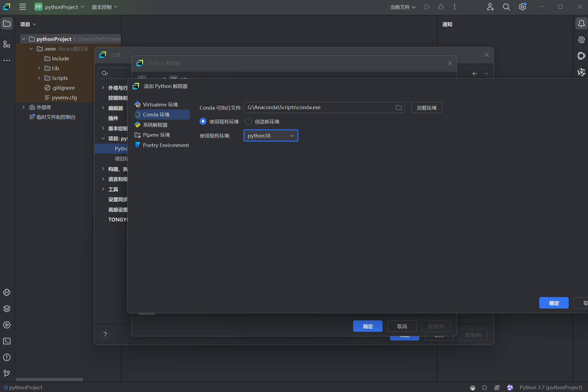This screenshot has width=588, height=392.
Task: Select the .gitignore file
Action: tap(60, 88)
